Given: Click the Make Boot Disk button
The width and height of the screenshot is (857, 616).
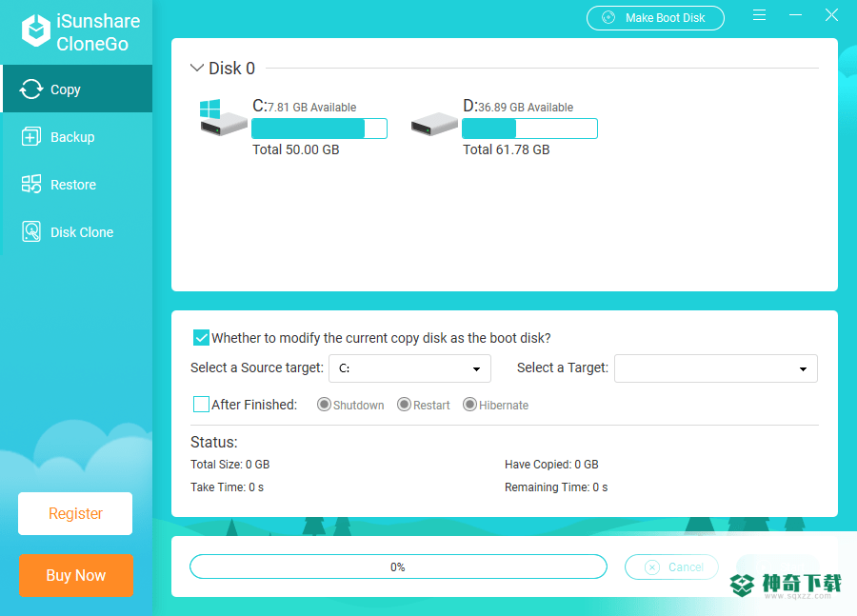Looking at the screenshot, I should coord(655,18).
